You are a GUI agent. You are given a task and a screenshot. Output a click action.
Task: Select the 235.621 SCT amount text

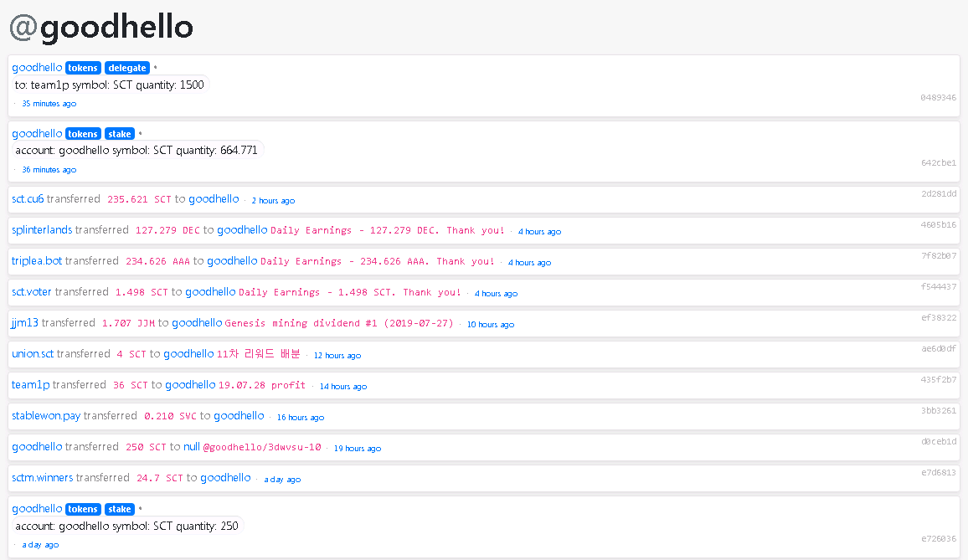tap(139, 199)
